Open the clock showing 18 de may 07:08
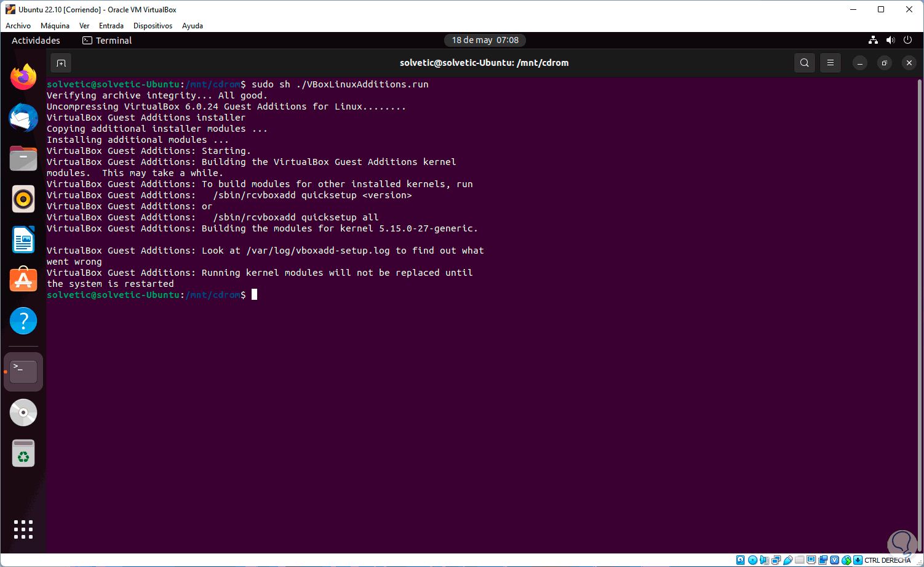The image size is (924, 567). pyautogui.click(x=485, y=41)
